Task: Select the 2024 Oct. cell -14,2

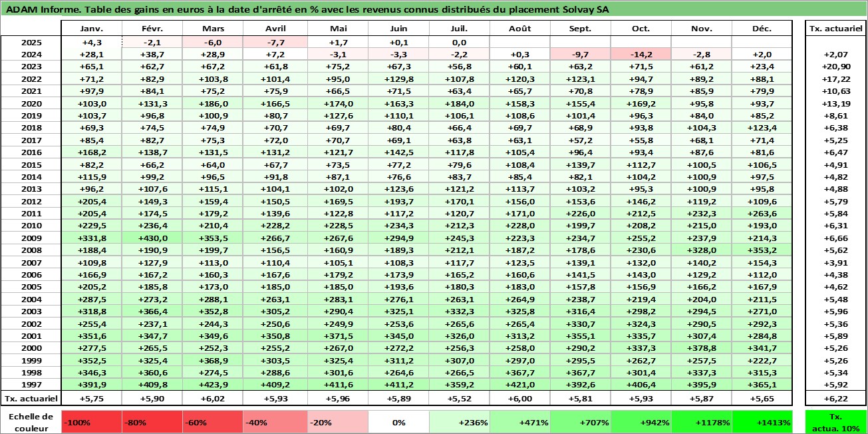Action: (641, 55)
